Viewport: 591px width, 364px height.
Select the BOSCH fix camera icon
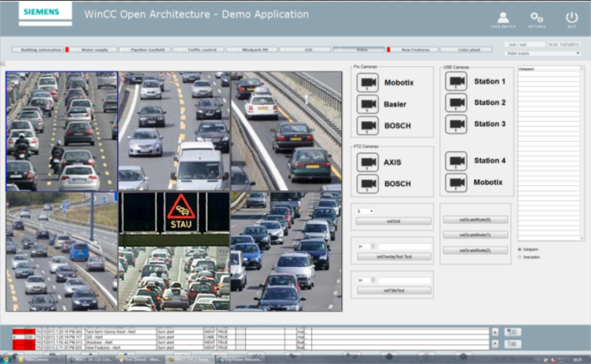[x=368, y=125]
